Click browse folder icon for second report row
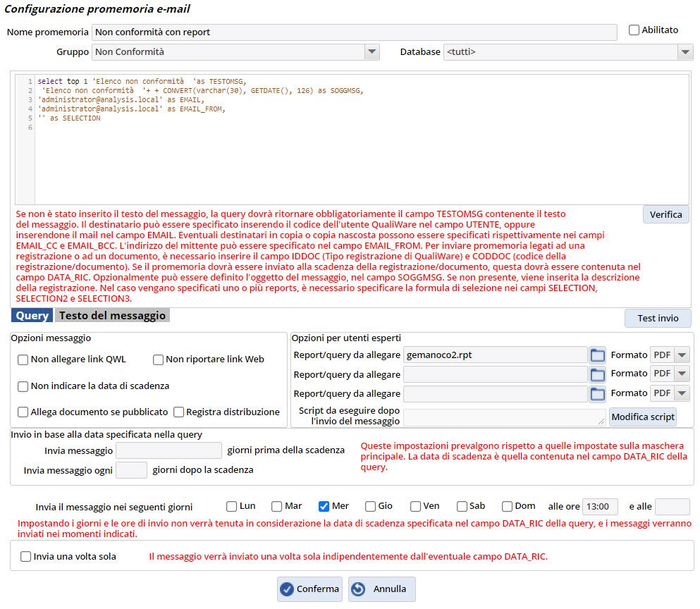This screenshot has height=609, width=700. tap(597, 374)
